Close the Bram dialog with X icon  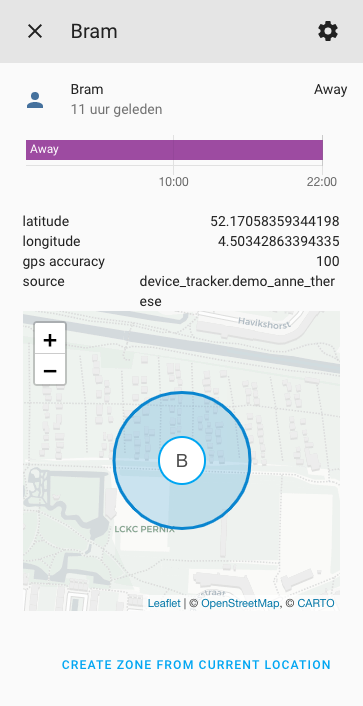(x=35, y=32)
